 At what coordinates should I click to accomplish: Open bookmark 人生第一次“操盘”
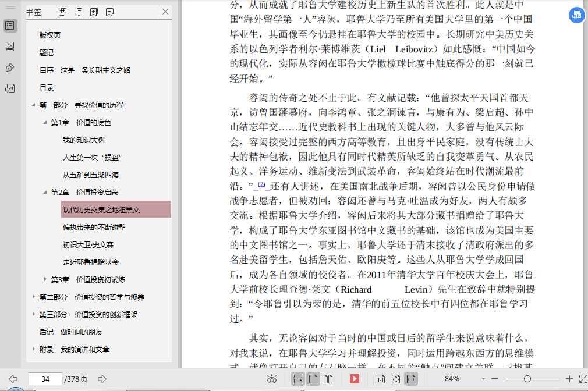[92, 158]
